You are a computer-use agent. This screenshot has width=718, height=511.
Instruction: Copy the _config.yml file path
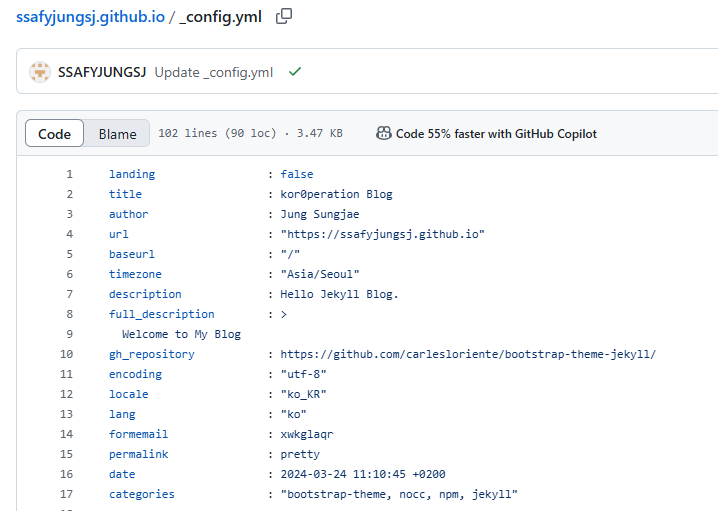[x=284, y=16]
